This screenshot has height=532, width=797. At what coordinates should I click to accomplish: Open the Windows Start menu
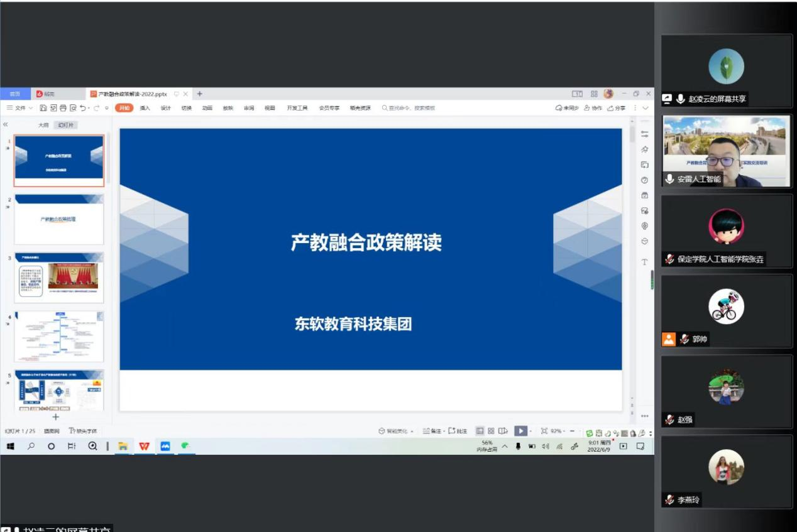10,446
